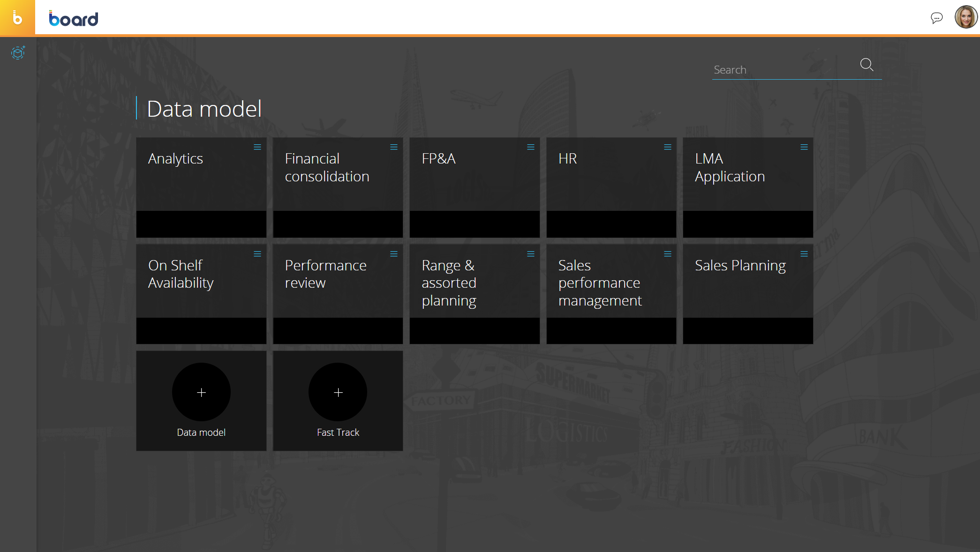Open Financial consolidation tile options menu

point(394,147)
